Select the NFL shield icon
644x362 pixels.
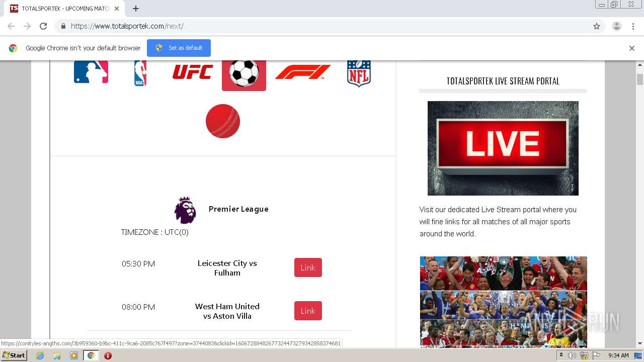tap(359, 74)
